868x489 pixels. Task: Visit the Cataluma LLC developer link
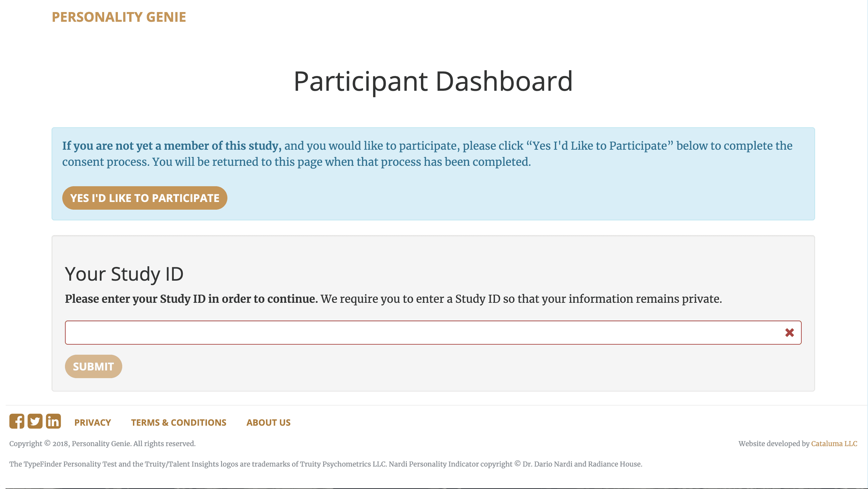[834, 444]
